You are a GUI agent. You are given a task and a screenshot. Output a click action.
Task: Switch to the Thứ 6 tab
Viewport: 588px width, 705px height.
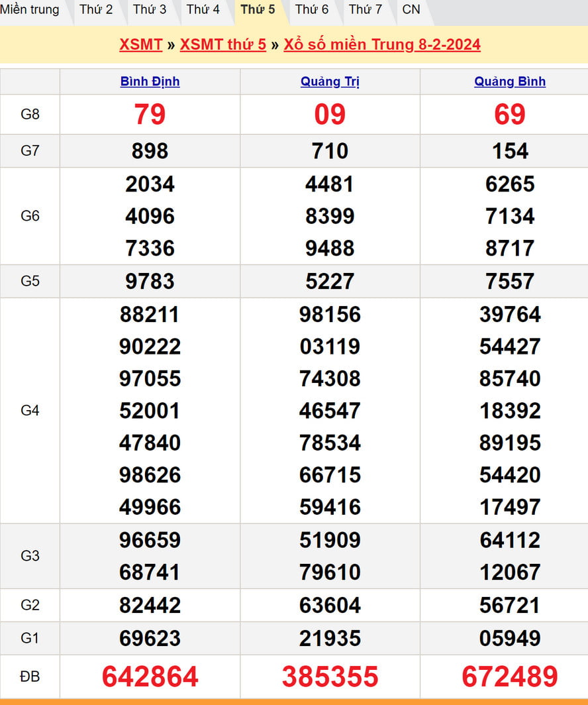coord(311,9)
